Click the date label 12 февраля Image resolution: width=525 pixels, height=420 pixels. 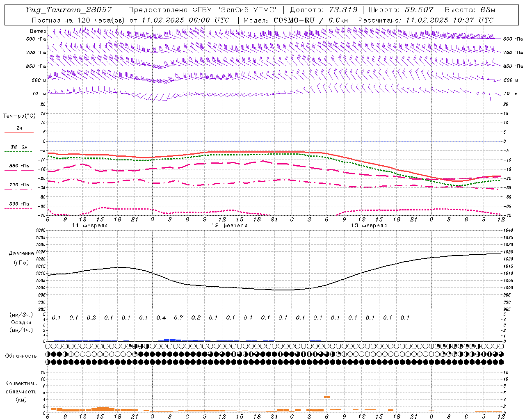(x=229, y=226)
